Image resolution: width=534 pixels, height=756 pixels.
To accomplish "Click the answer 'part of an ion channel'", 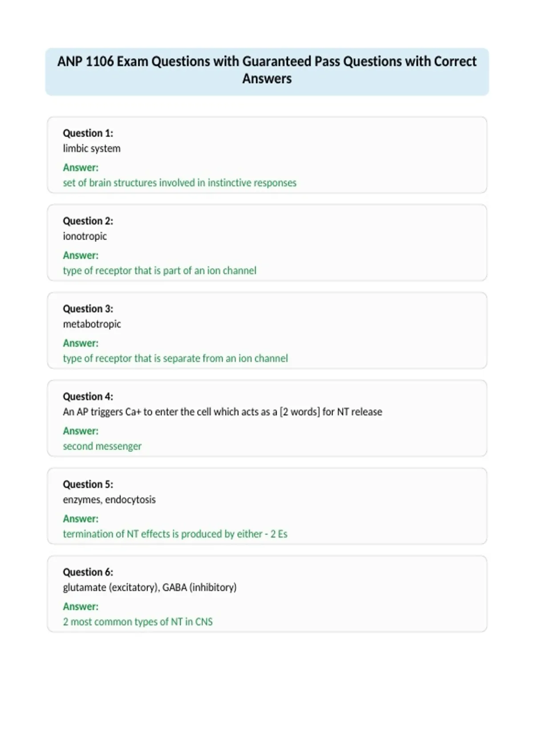I will (160, 270).
